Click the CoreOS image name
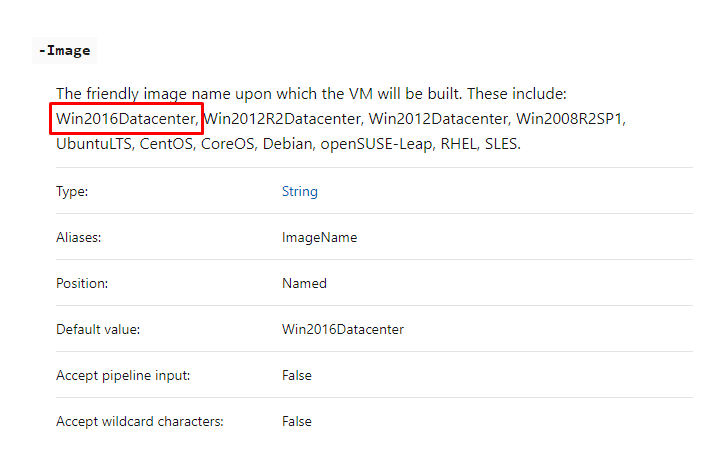Image resolution: width=720 pixels, height=452 pixels. pyautogui.click(x=227, y=144)
